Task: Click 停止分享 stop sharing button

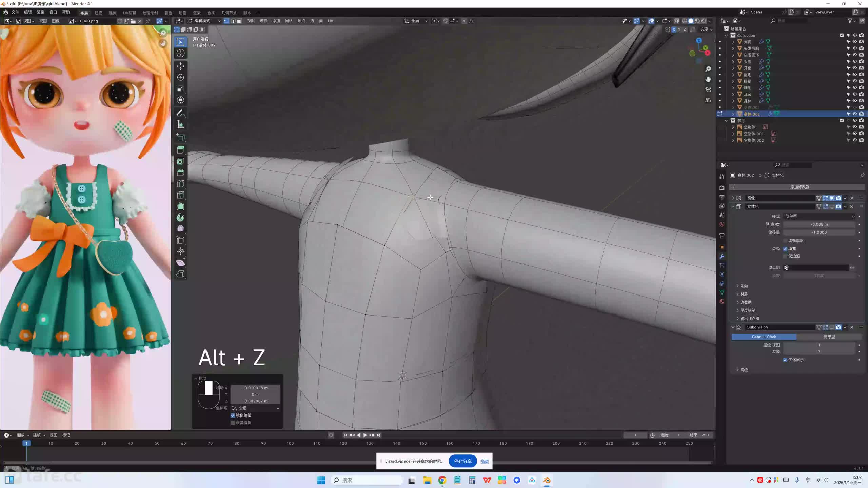Action: click(x=462, y=461)
